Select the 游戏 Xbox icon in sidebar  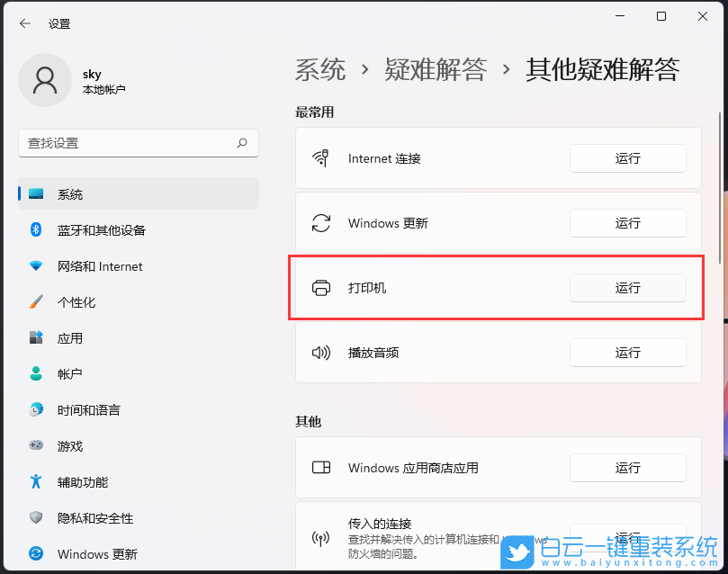35,446
